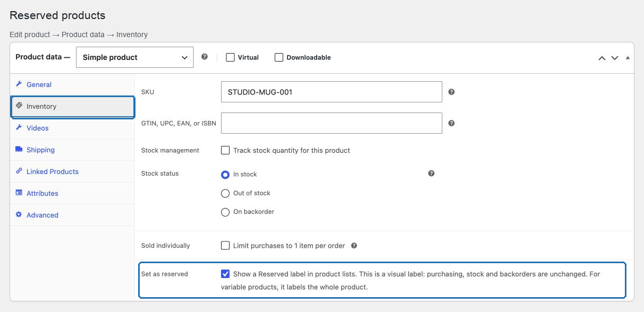Move the Product data panel down
The image size is (644, 312).
click(x=615, y=58)
